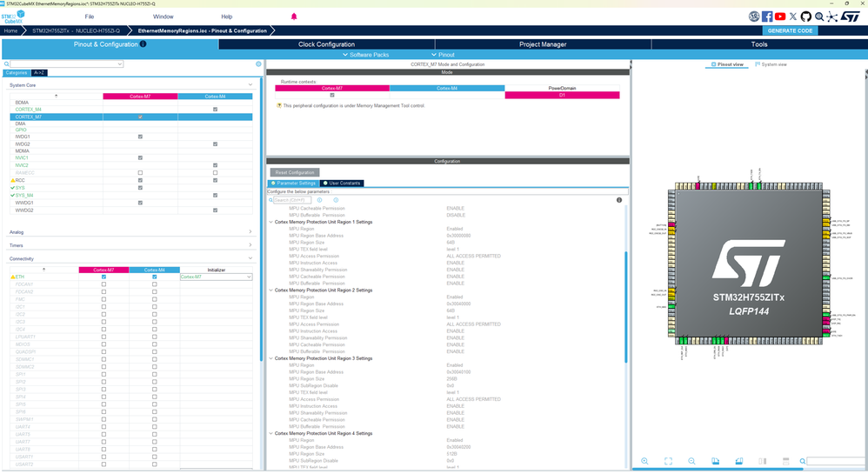This screenshot has height=474, width=868.
Task: Click the info icon next to Pinout & Configuration
Action: coord(143,44)
